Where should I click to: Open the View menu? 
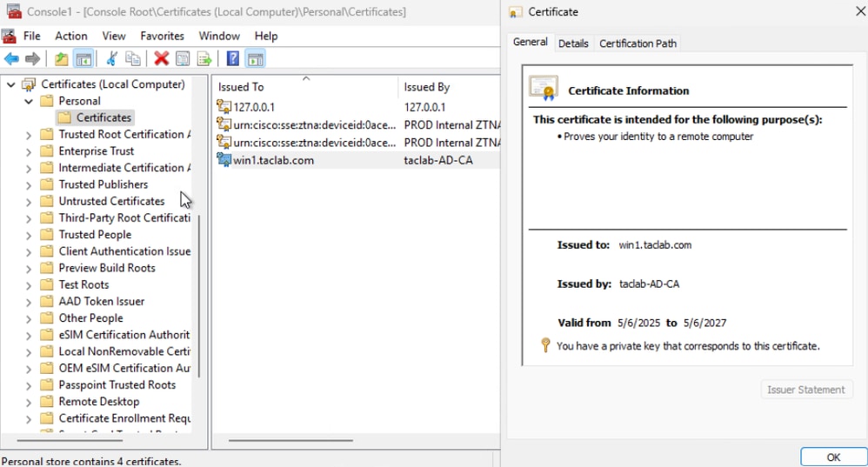click(x=113, y=36)
